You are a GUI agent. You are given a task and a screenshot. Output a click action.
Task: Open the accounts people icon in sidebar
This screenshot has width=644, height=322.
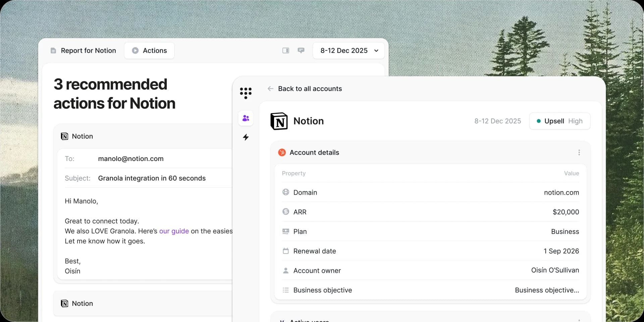point(246,118)
